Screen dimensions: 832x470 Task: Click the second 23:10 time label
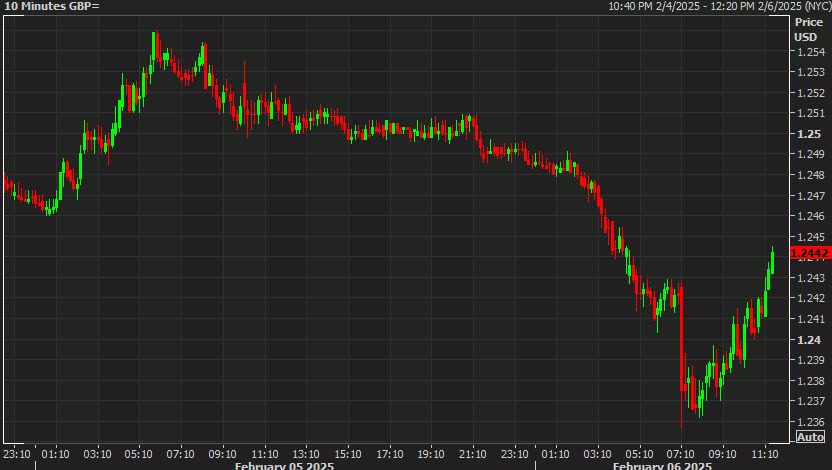pos(515,454)
